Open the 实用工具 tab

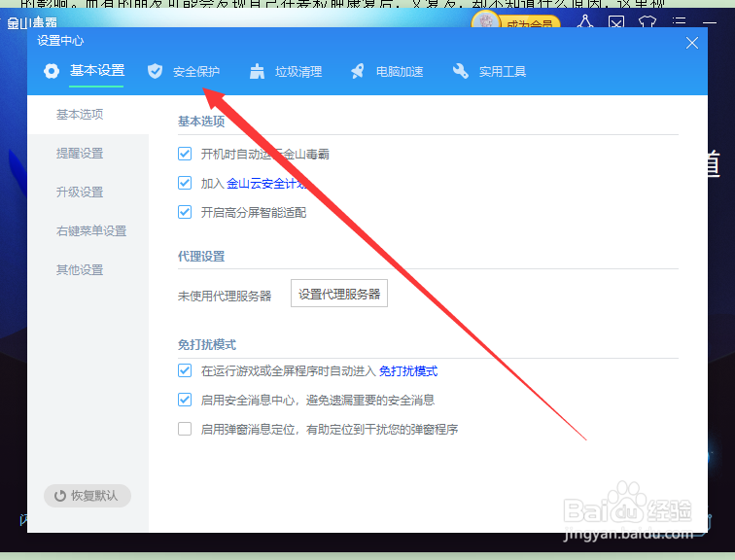point(502,72)
